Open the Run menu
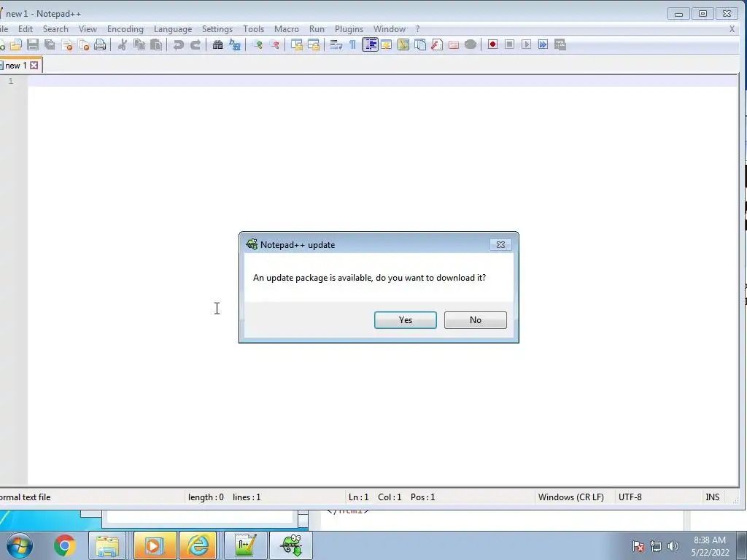Viewport: 747px width, 560px height. tap(317, 29)
